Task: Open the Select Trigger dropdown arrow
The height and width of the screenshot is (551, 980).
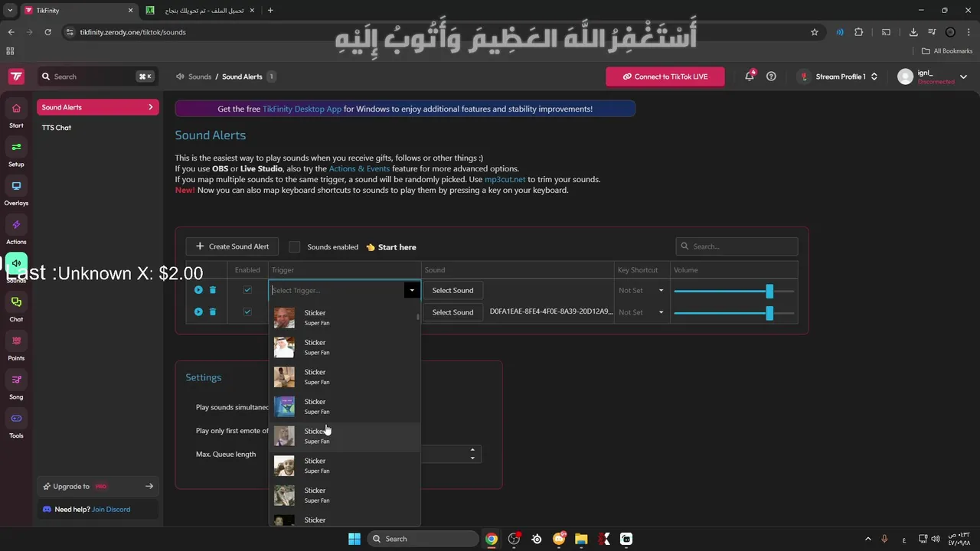Action: 412,290
